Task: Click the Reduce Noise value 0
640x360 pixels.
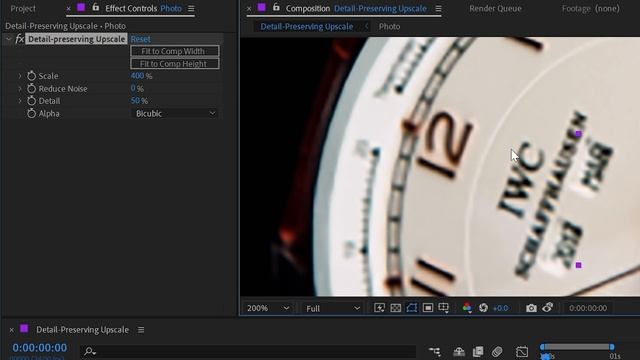Action: [x=133, y=88]
